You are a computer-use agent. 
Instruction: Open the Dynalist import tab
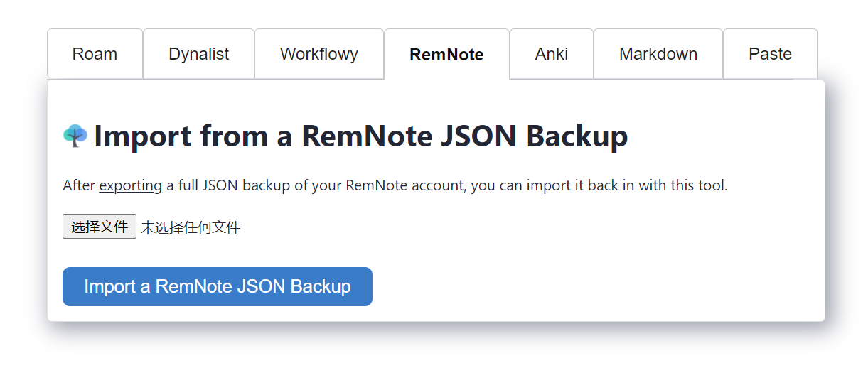[198, 54]
